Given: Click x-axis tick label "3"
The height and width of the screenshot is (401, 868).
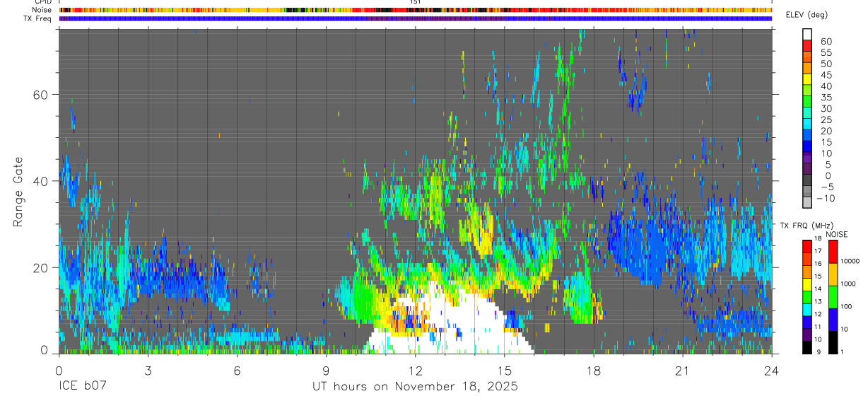Looking at the screenshot, I should coord(148,370).
